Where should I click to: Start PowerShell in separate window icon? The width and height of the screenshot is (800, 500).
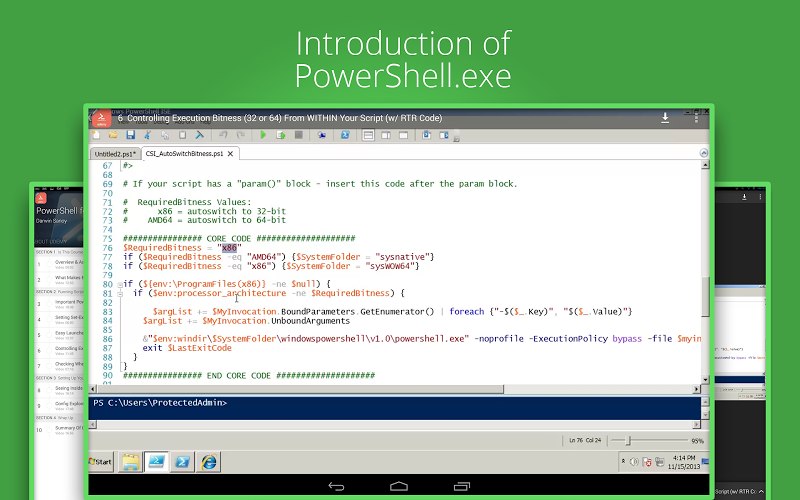click(345, 135)
